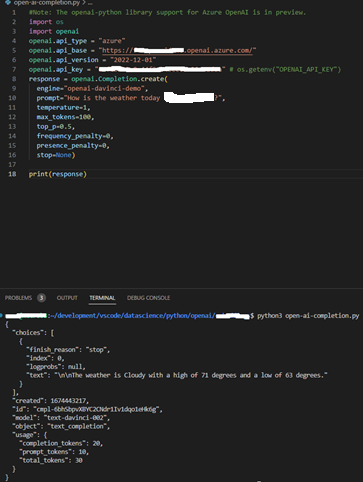The image size is (363, 482).
Task: Show the DEBUG CONSOLE tab
Action: 148,298
